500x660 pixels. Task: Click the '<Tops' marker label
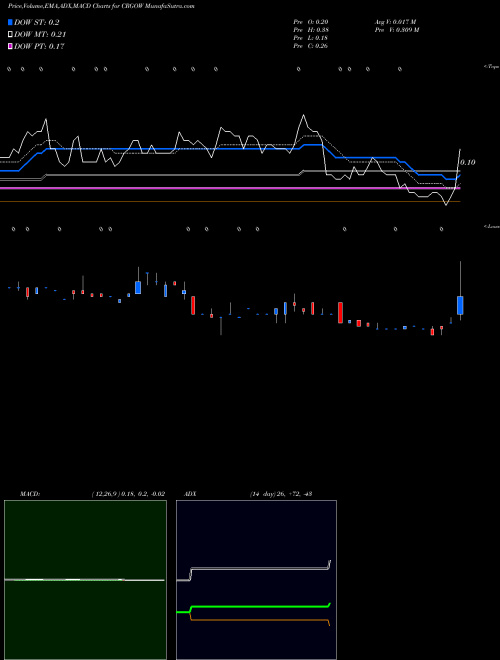[x=492, y=67]
